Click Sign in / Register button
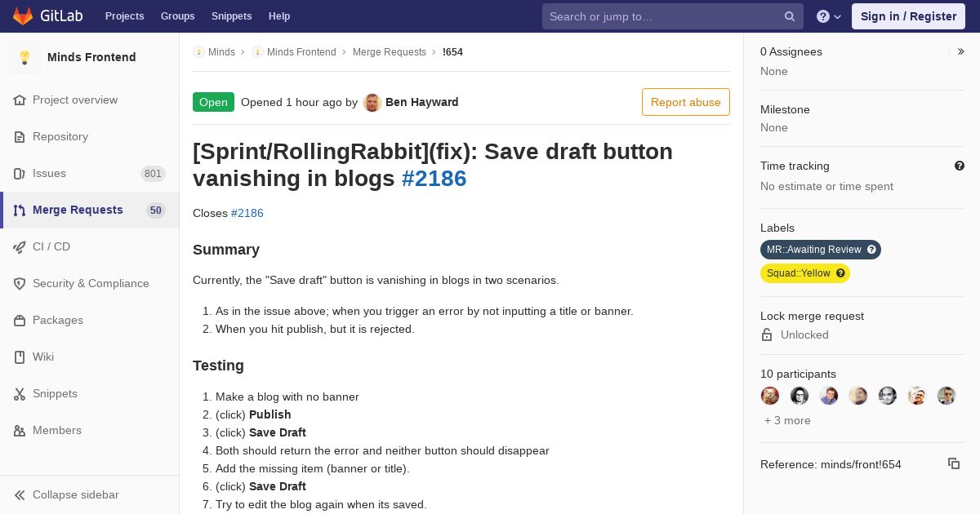This screenshot has height=514, width=980. point(908,16)
